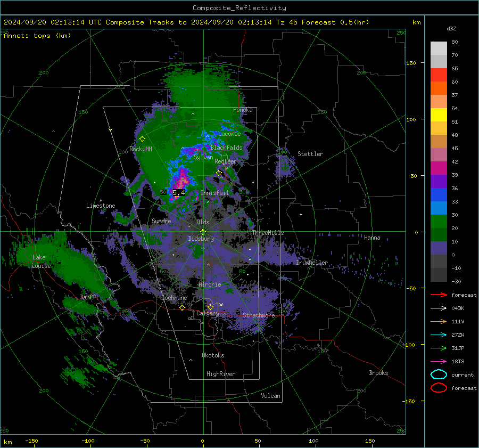Select the green 31JP arrow legend entry

[x=439, y=348]
